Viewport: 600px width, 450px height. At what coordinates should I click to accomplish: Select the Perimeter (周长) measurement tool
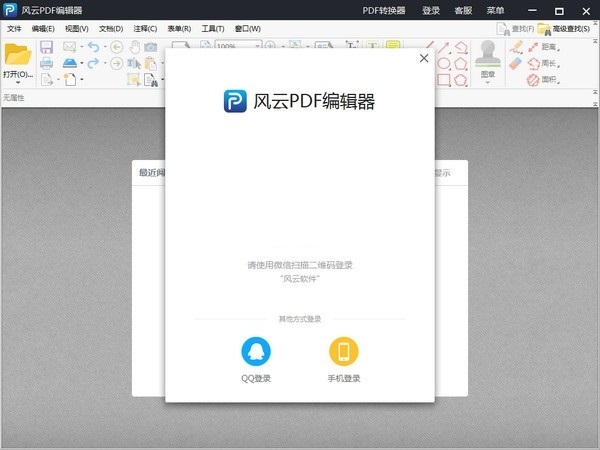[x=543, y=63]
